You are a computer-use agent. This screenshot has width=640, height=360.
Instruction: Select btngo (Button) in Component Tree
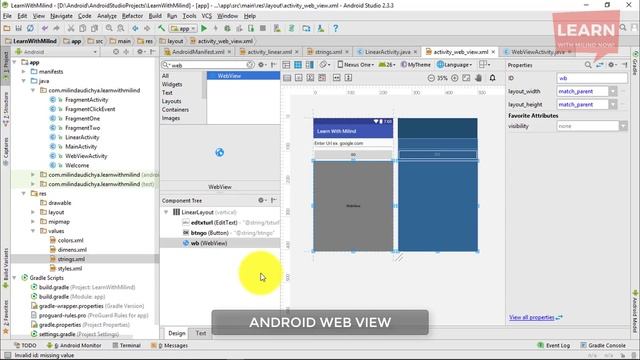pos(220,233)
